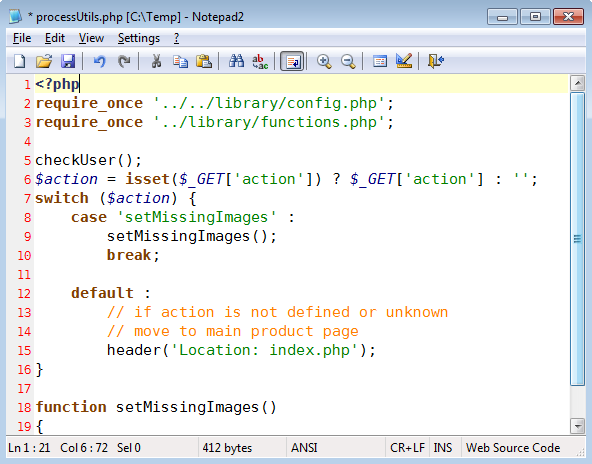Open Replace with the ab-ac icon
592x464 pixels.
pos(260,61)
